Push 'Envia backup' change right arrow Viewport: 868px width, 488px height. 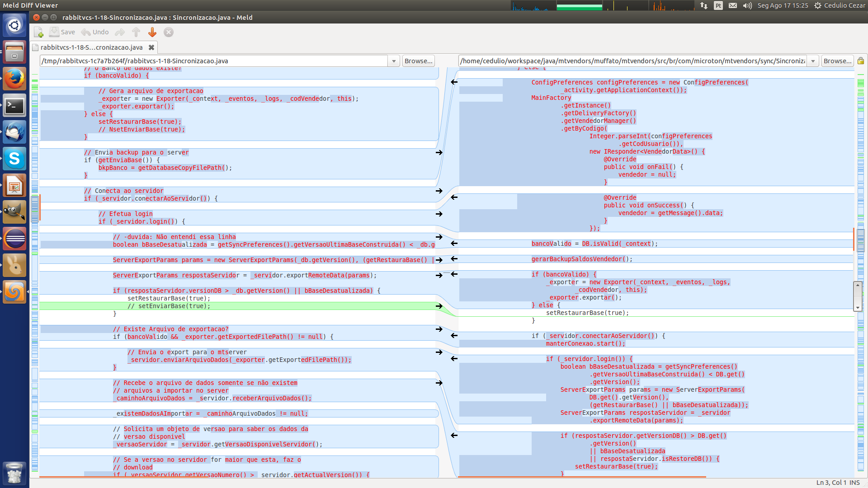point(439,153)
